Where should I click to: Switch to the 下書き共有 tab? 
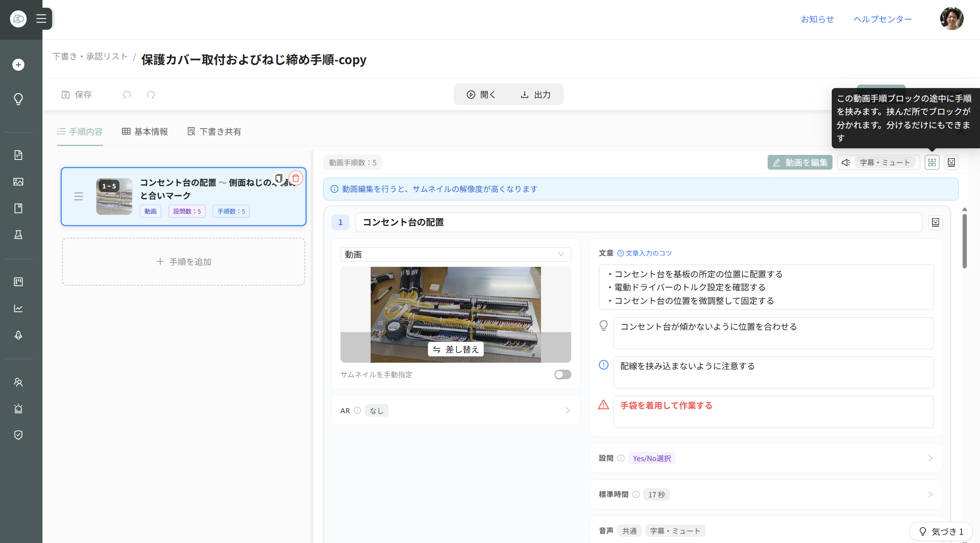[214, 132]
